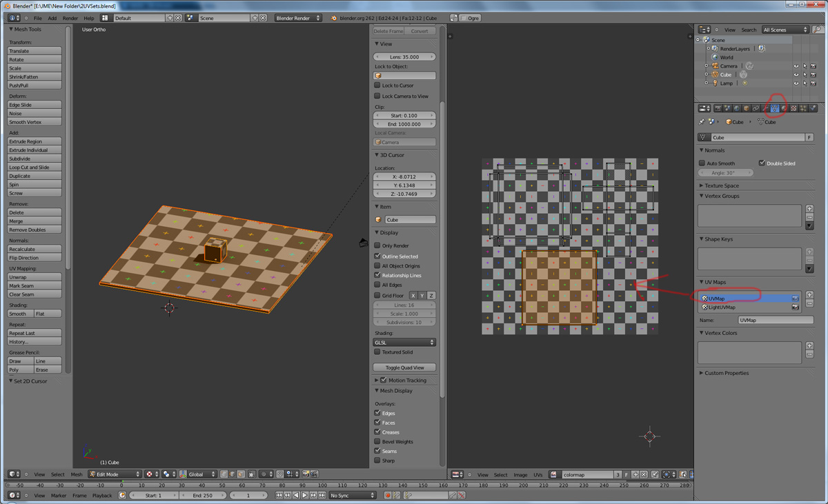Enable Textured Solid shading checkbox
828x504 pixels.
coord(377,352)
